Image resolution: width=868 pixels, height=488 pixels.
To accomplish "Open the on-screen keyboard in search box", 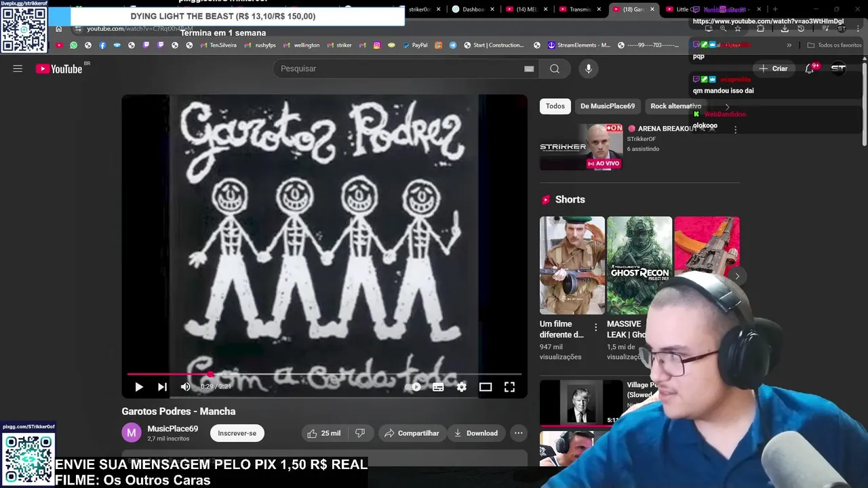I will click(529, 68).
